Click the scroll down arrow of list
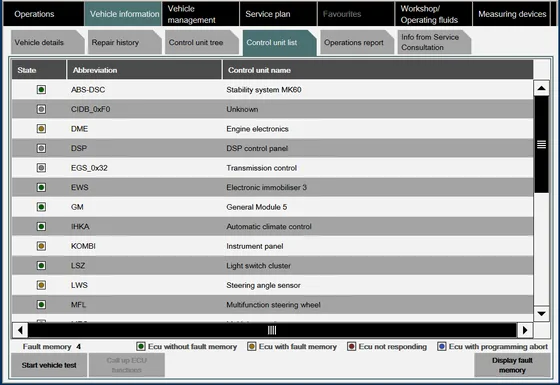Screen dimensions: 560x385 541,314
